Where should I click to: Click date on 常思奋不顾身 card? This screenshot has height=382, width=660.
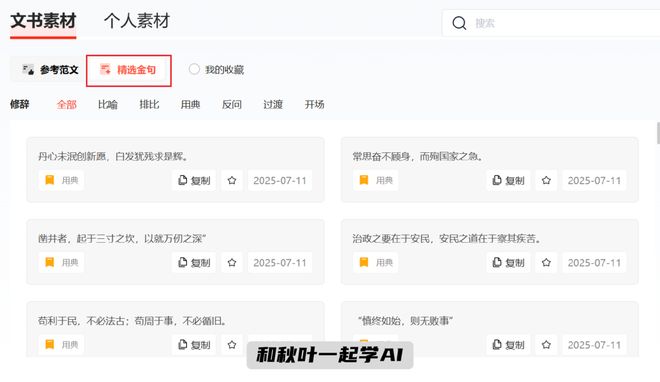[x=594, y=180]
